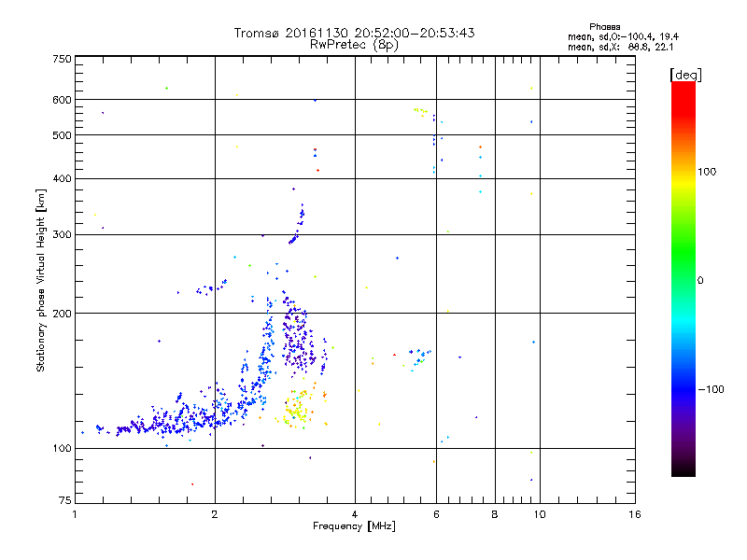Click the y-axis '300' tick label
The image size is (747, 560).
62,235
